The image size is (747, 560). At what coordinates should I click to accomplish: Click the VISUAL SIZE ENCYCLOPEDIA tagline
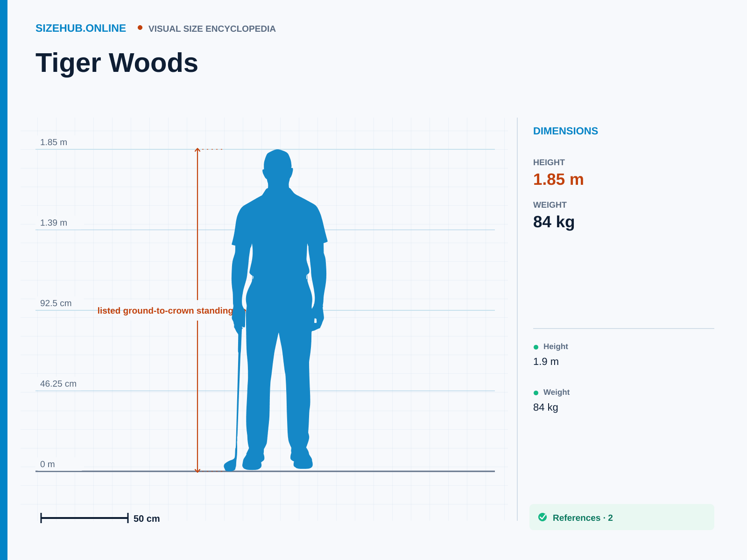[x=212, y=29]
